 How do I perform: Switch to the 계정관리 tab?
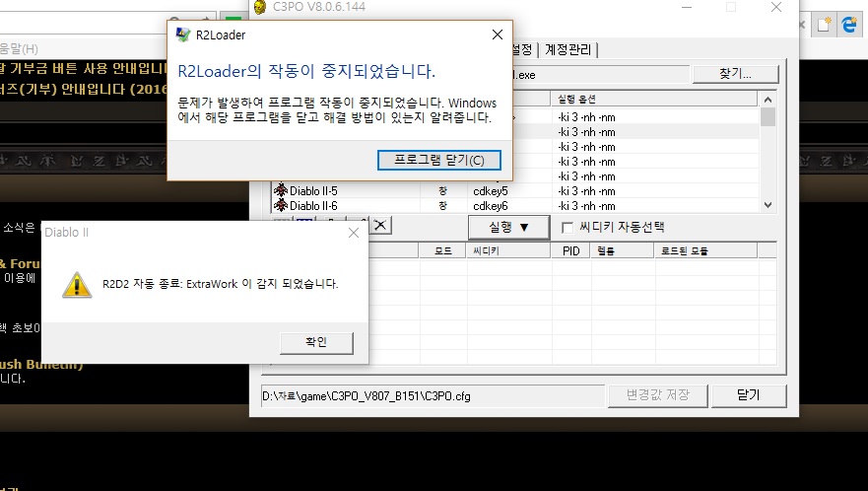click(568, 50)
